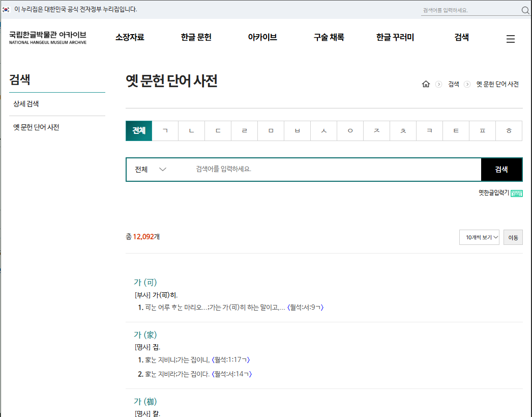Viewport: 532px width, 417px height.
Task: Open the 한글 꾸러미 menu
Action: tap(395, 37)
